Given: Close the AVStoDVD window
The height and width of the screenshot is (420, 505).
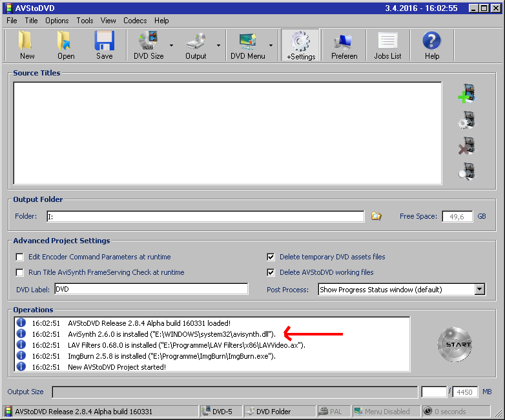Looking at the screenshot, I should (x=495, y=8).
